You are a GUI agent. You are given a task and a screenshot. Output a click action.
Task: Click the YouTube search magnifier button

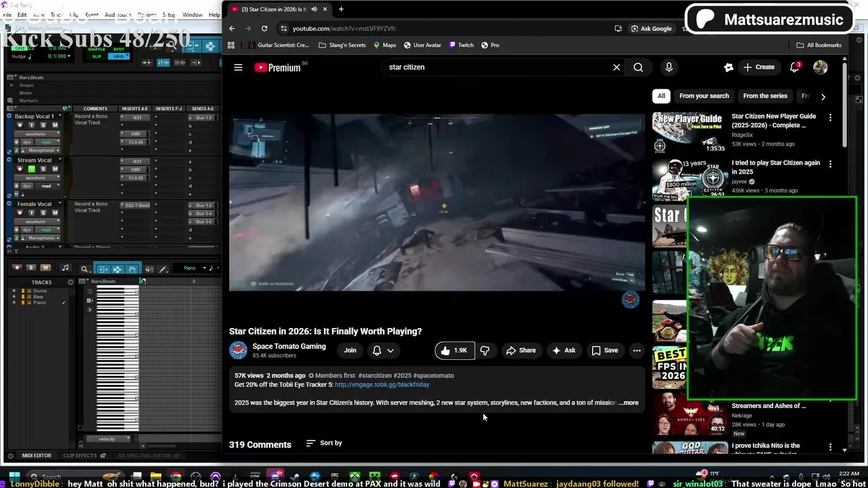(638, 67)
